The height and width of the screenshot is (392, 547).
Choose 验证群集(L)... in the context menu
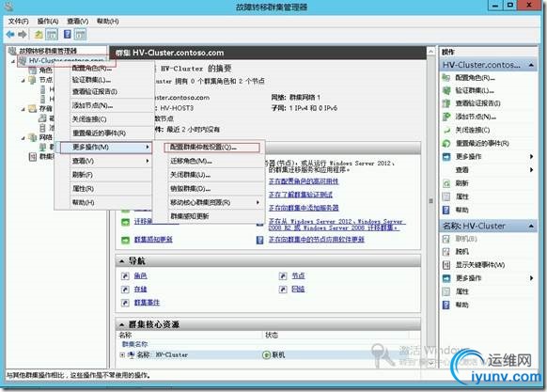[104, 80]
